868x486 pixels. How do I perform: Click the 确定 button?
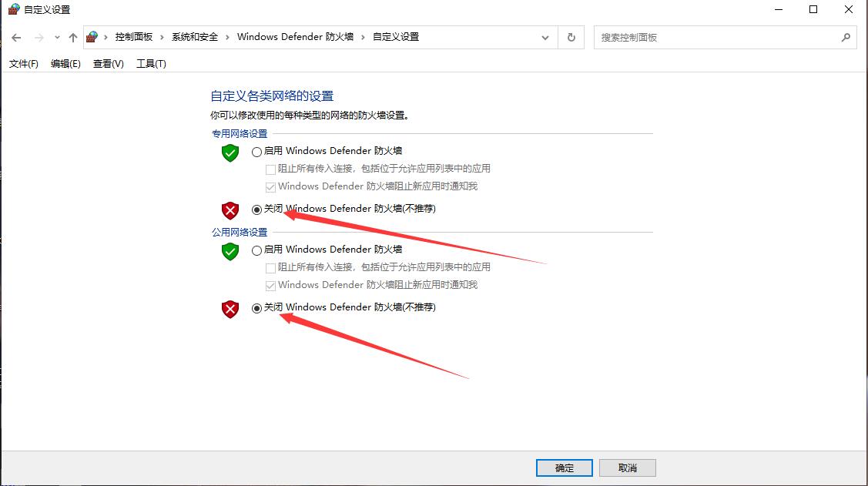coord(564,468)
